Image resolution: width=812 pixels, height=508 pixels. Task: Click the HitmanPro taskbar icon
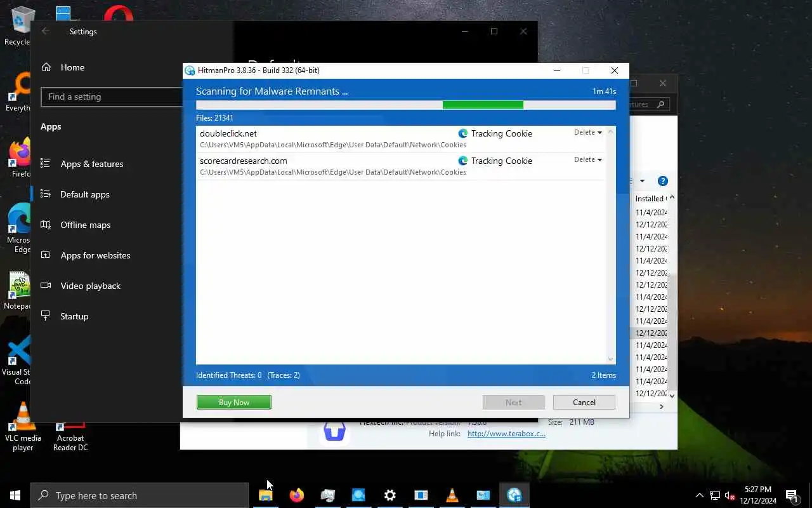click(514, 495)
